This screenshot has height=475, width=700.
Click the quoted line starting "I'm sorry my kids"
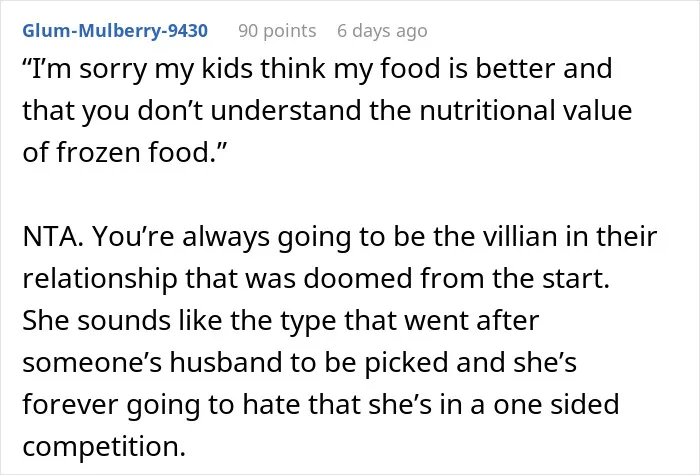[x=317, y=69]
